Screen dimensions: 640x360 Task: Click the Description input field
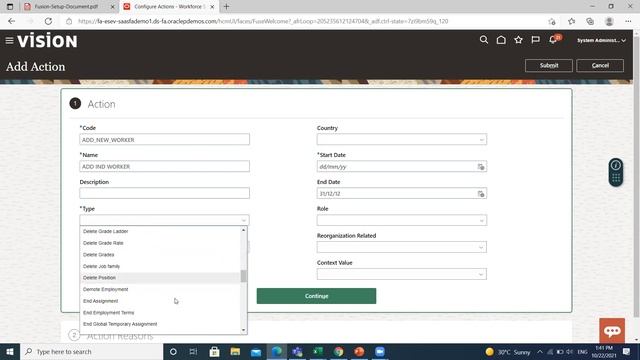(164, 193)
